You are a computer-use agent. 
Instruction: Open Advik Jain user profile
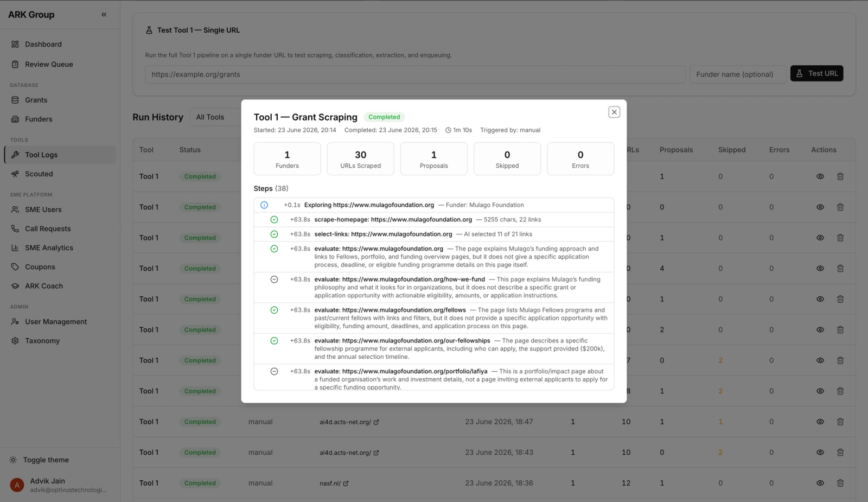click(x=60, y=485)
